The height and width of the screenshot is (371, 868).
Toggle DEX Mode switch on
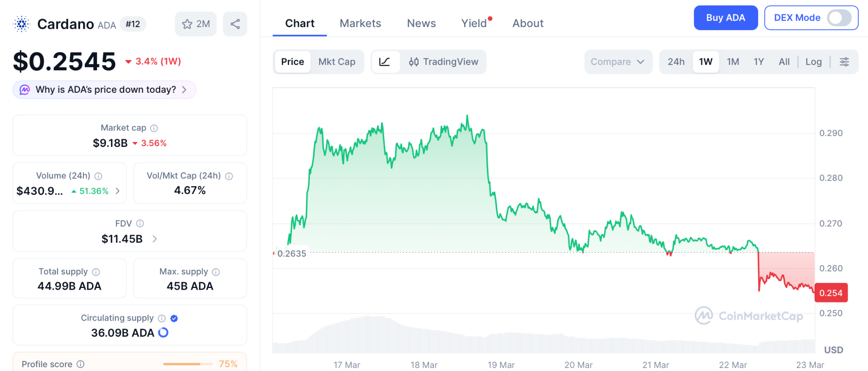[839, 18]
